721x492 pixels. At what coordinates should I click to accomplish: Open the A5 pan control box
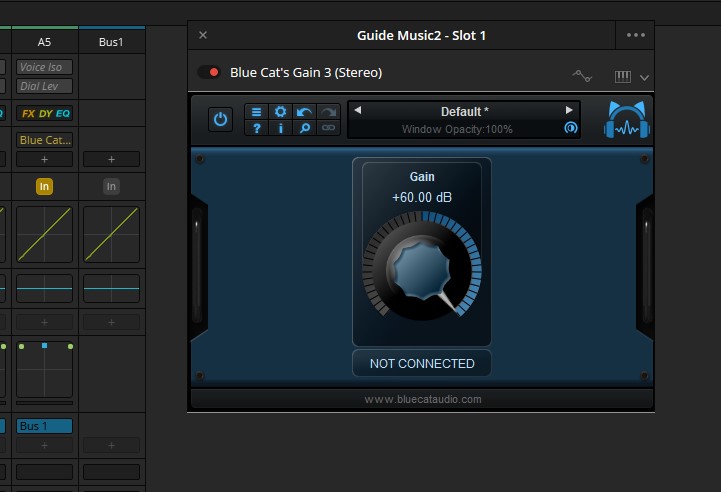click(45, 369)
